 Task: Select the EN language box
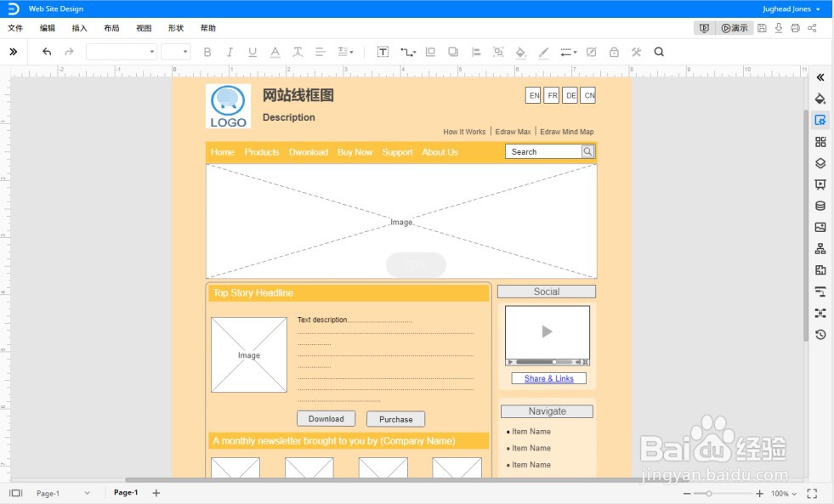click(x=534, y=96)
